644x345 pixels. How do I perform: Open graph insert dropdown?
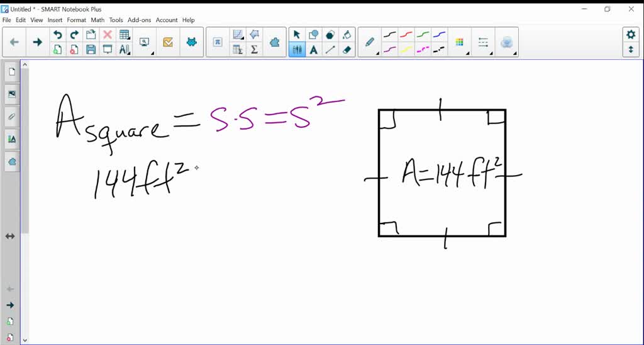[237, 35]
